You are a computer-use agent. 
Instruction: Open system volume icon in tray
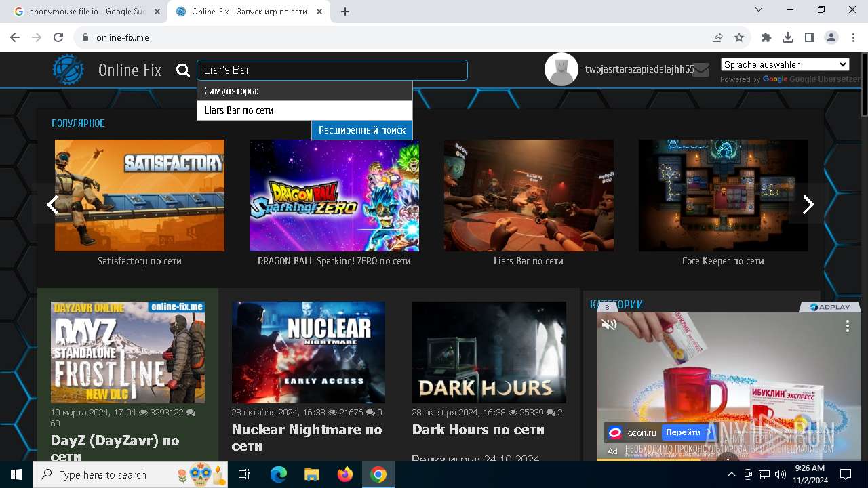point(781,474)
